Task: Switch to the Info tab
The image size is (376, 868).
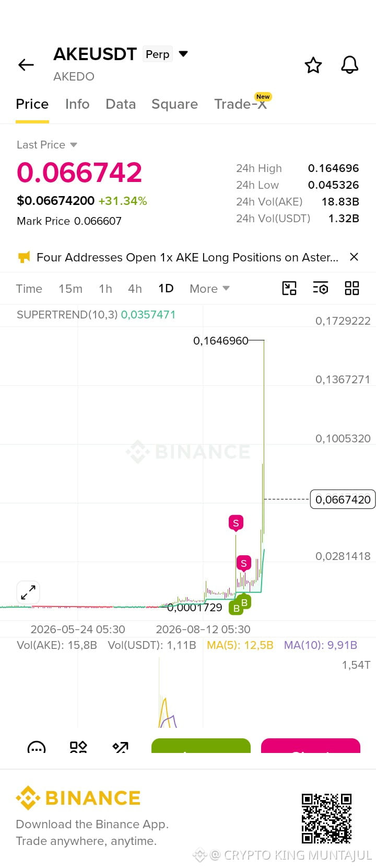Action: tap(77, 104)
